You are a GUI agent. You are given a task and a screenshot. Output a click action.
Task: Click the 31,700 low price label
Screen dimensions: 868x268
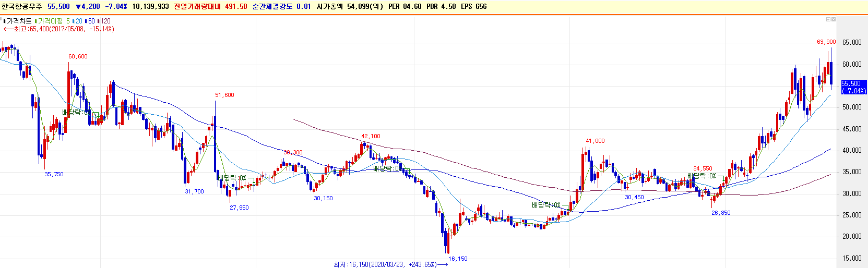(195, 191)
